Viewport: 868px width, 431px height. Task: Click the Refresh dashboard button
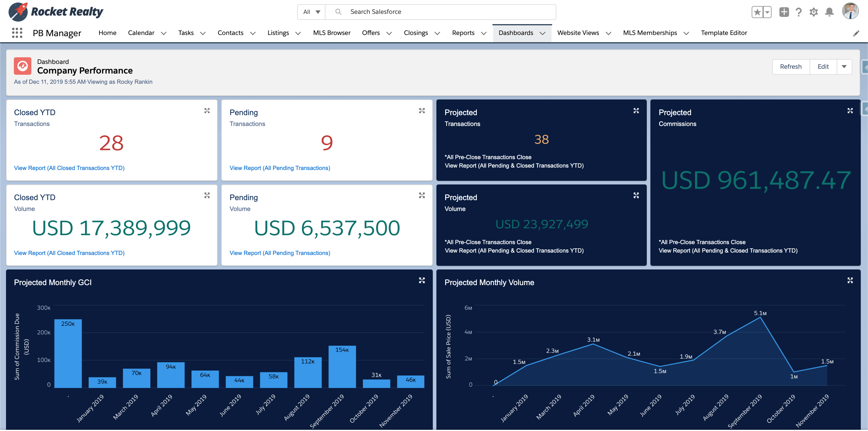click(x=791, y=66)
